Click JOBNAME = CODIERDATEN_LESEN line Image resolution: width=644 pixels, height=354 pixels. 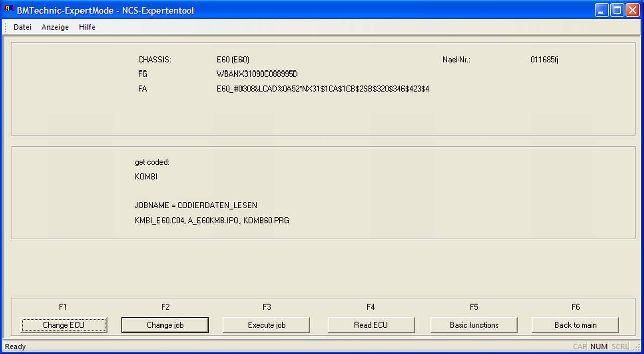point(196,205)
